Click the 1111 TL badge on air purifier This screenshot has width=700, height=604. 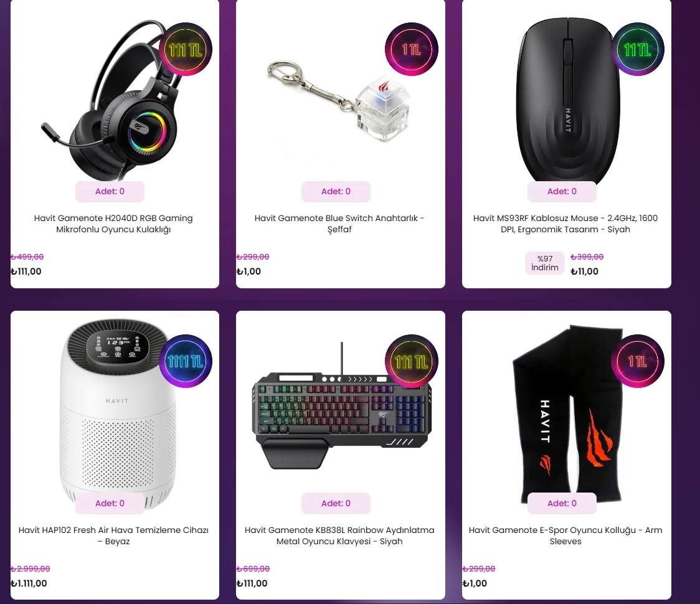pyautogui.click(x=185, y=361)
